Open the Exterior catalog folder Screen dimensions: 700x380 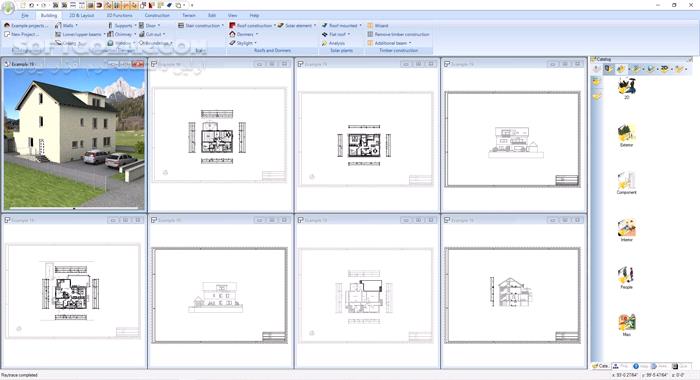coord(627,136)
